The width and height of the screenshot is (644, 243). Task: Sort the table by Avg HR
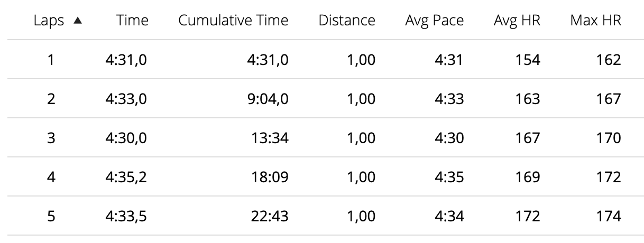pos(517,21)
